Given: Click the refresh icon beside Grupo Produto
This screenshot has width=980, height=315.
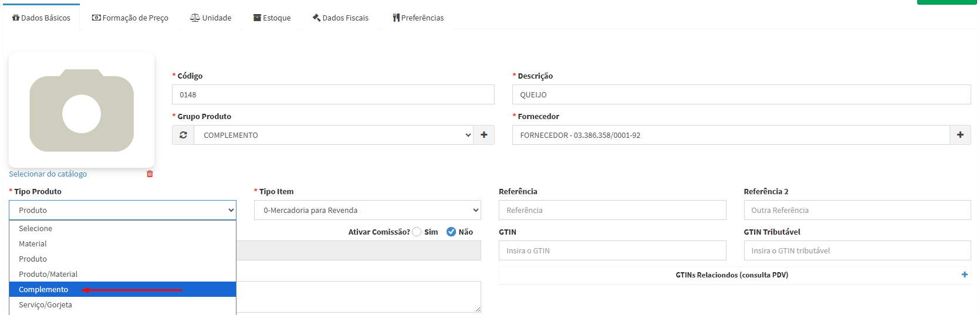Looking at the screenshot, I should coord(183,135).
